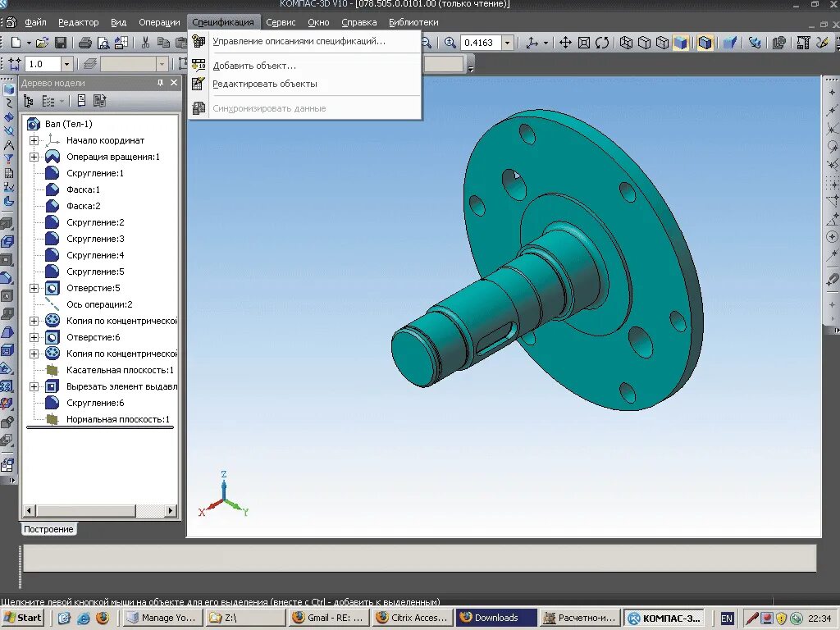Activate the pan view arrows icon
The width and height of the screenshot is (840, 630).
(565, 43)
